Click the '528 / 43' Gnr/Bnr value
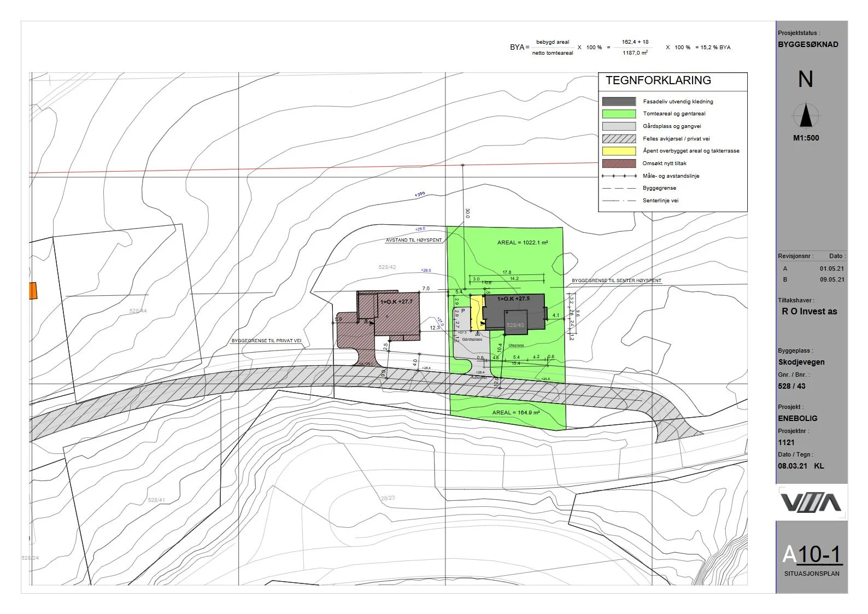 pyautogui.click(x=791, y=386)
